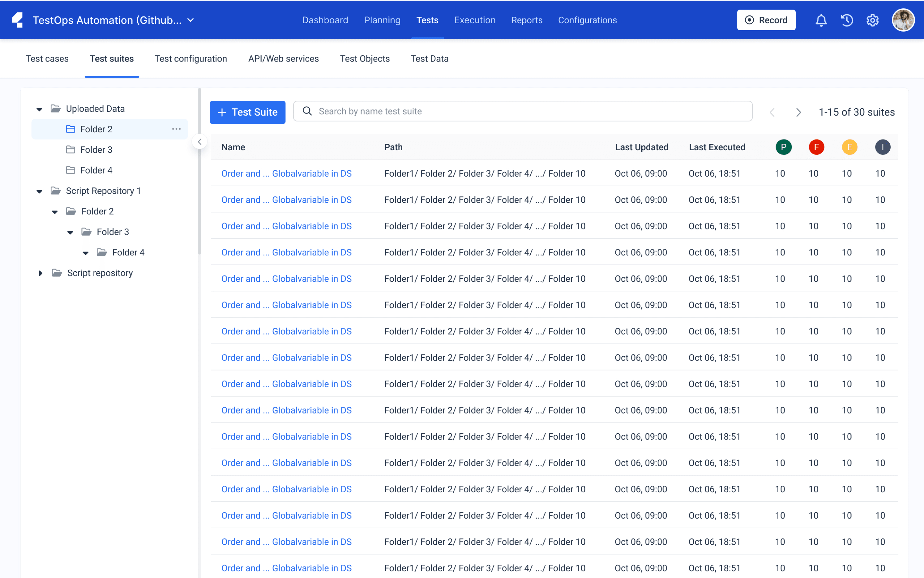Collapse the folder tree sidebar
This screenshot has height=578, width=924.
[199, 142]
